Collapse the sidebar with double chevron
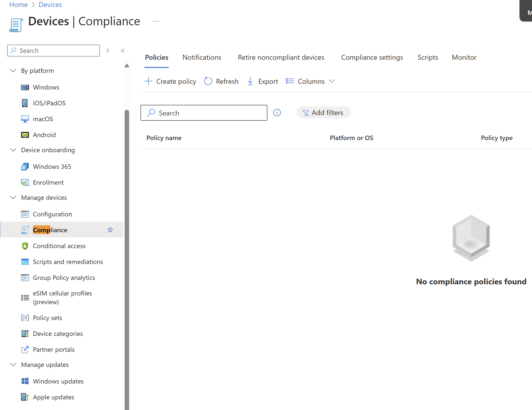Image resolution: width=532 pixels, height=410 pixels. (123, 51)
